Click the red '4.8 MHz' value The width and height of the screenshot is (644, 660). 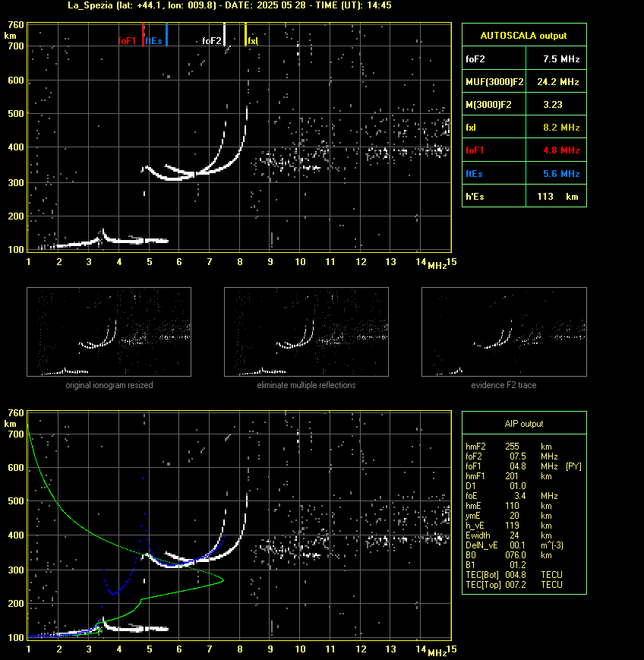coord(561,150)
